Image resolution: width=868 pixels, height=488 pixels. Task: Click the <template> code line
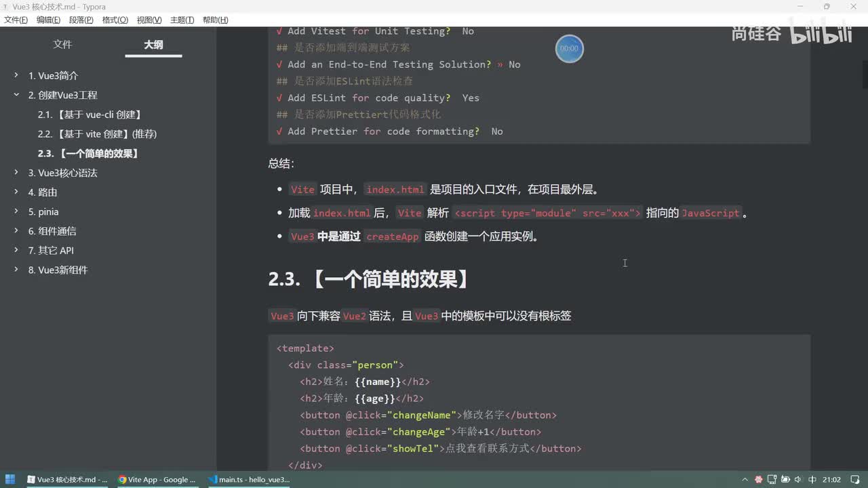pos(305,348)
